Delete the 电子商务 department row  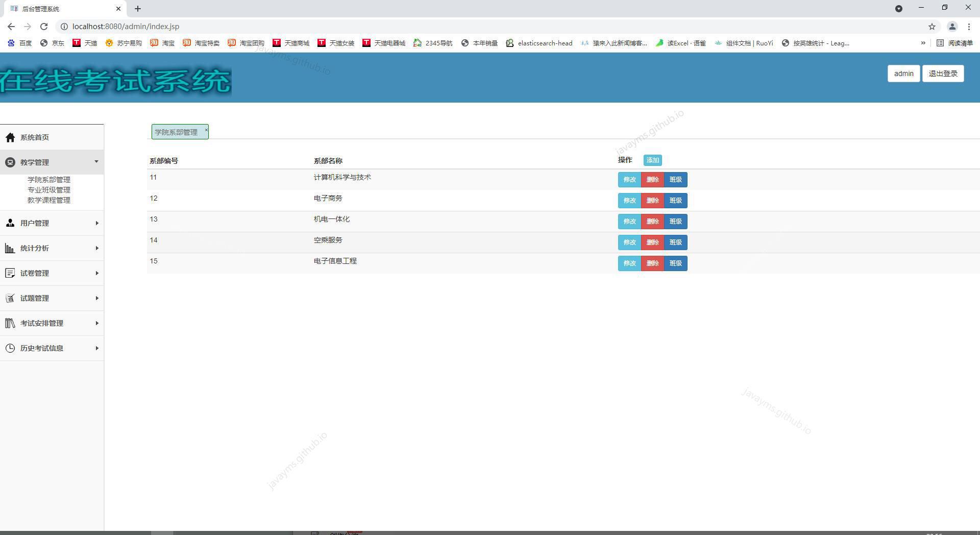tap(653, 201)
